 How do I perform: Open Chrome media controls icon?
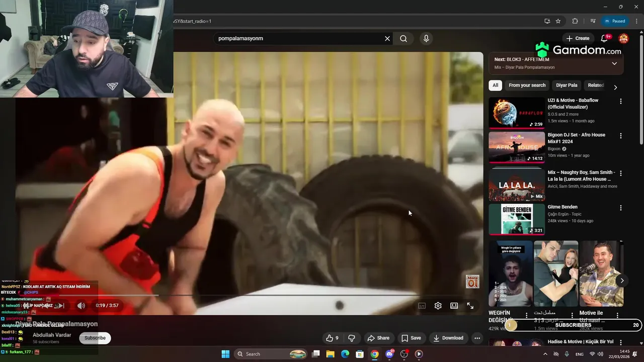(x=593, y=21)
